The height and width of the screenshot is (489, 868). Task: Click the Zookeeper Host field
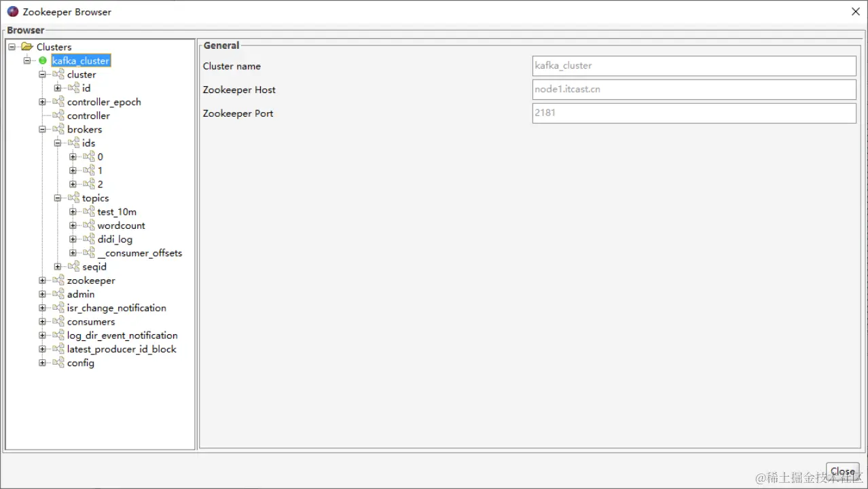(x=694, y=90)
